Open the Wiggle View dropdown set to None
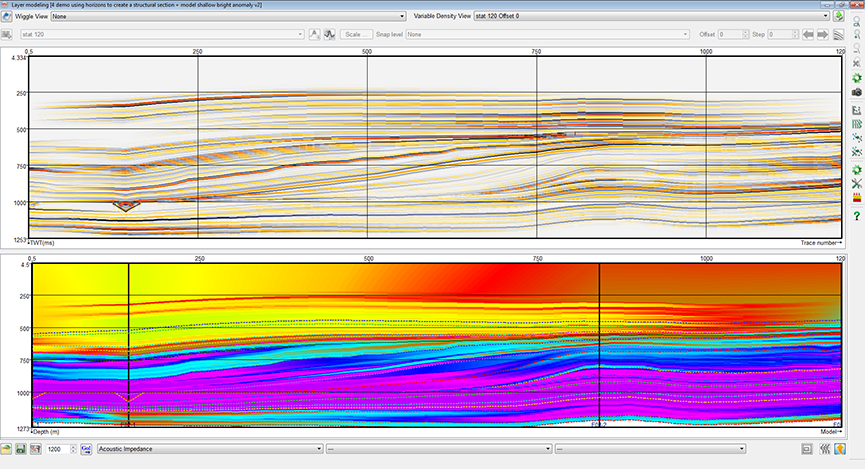 pos(229,17)
